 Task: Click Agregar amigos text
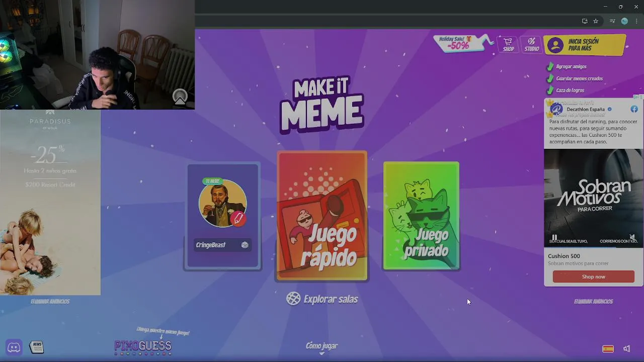(x=571, y=66)
